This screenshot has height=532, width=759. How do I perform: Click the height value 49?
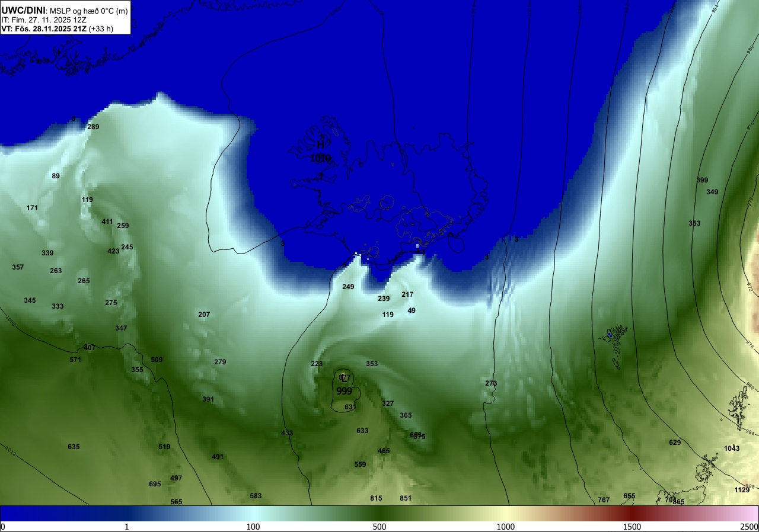tap(412, 310)
